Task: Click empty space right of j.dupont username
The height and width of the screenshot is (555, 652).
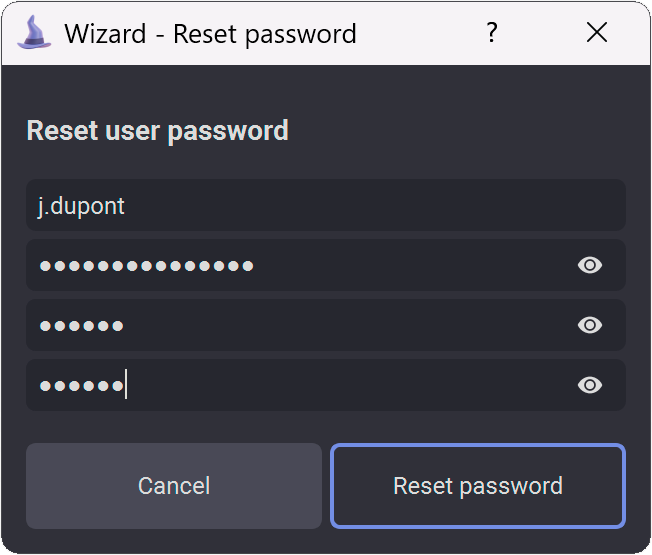Action: coord(353,205)
